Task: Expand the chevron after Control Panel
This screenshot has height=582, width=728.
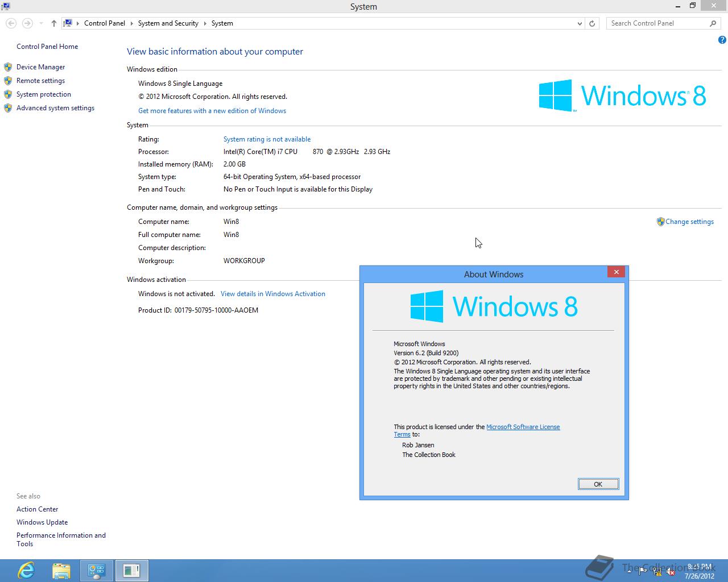Action: coord(131,23)
